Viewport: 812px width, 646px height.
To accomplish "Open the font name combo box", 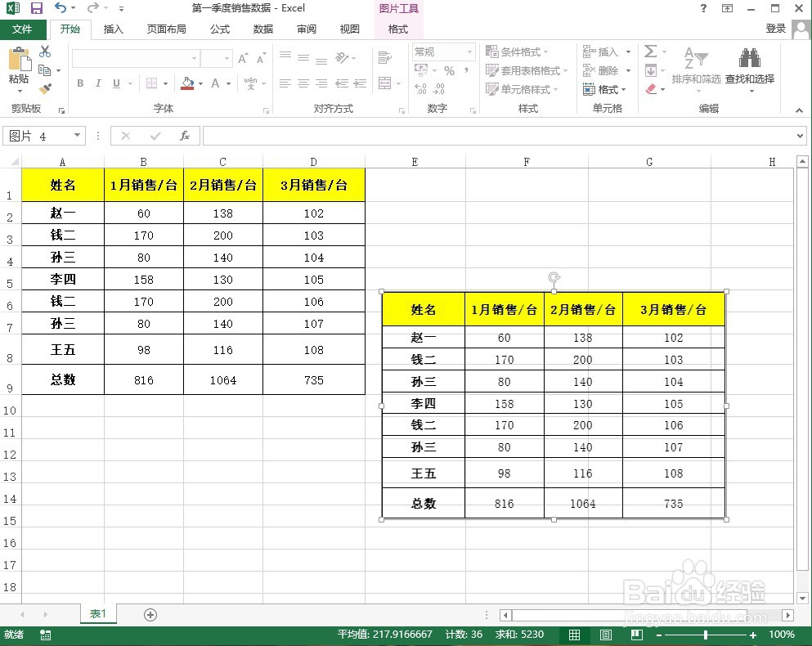I will [x=137, y=59].
